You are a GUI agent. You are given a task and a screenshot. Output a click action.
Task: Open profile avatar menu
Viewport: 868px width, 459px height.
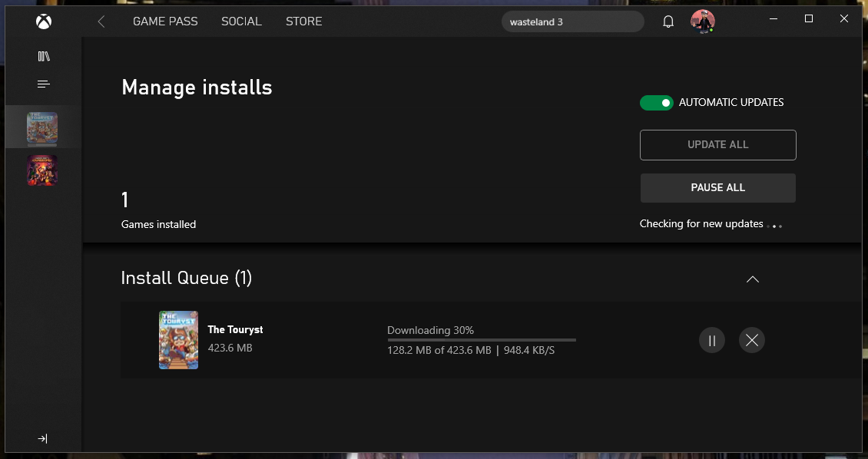pyautogui.click(x=703, y=21)
